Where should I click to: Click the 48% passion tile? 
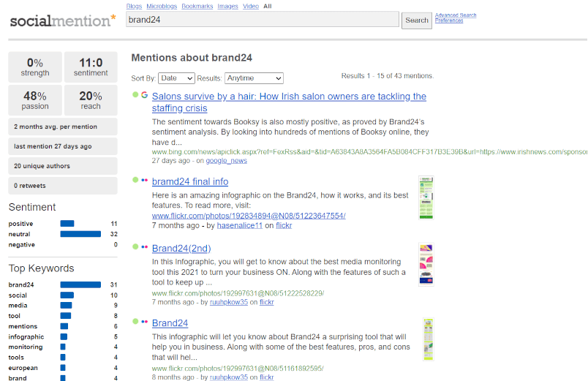[35, 100]
